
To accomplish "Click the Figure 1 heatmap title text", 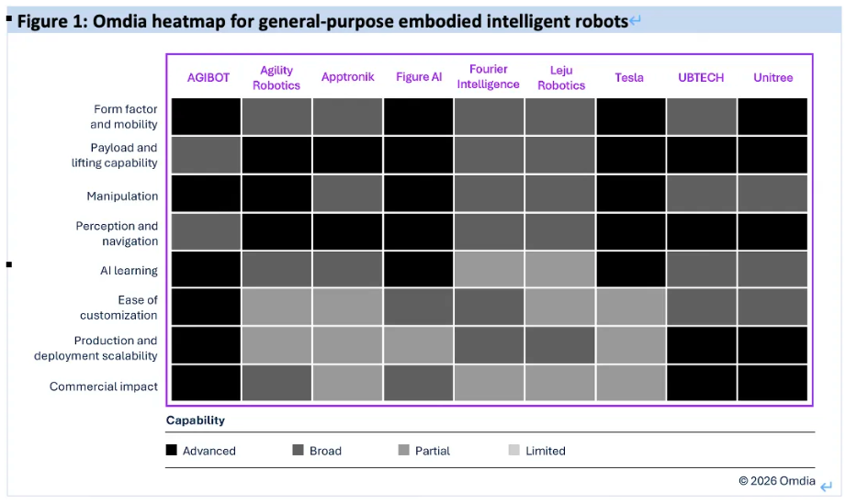I will coord(321,20).
